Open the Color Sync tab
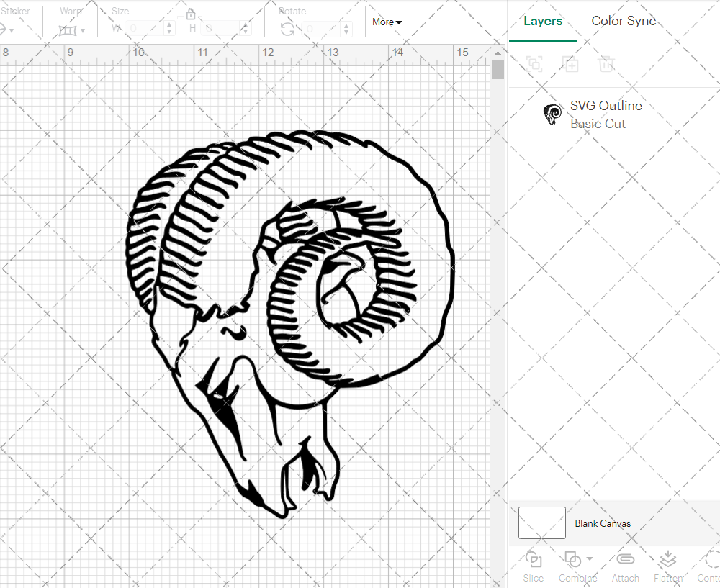The height and width of the screenshot is (588, 720). [x=624, y=21]
